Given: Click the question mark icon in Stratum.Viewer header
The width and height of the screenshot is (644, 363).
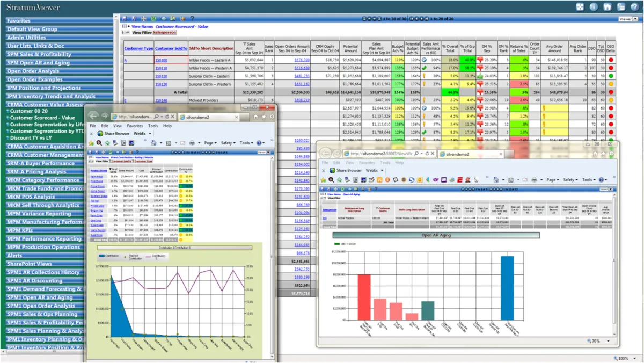Looking at the screenshot, I should coord(635,7).
